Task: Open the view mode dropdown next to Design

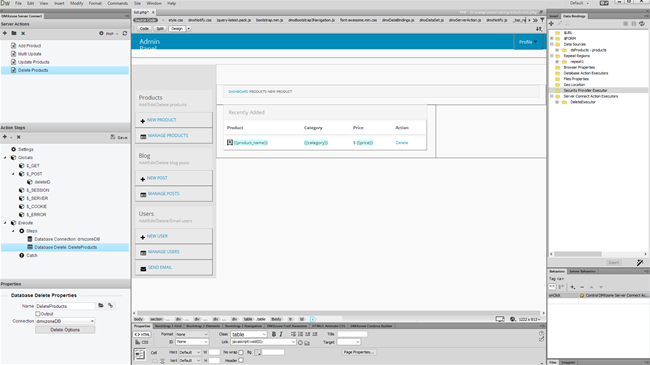Action: coord(189,29)
